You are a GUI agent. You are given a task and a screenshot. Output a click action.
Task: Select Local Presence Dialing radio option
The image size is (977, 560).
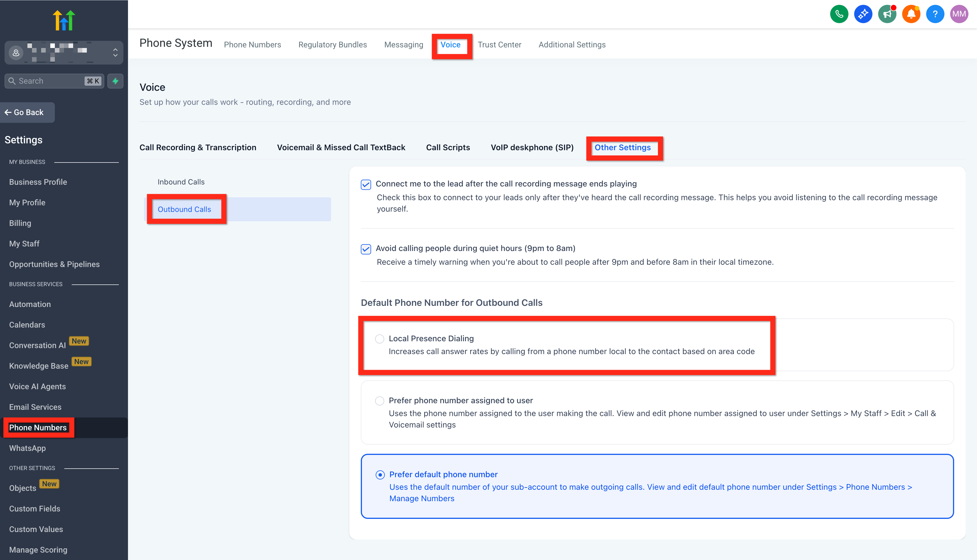point(380,339)
